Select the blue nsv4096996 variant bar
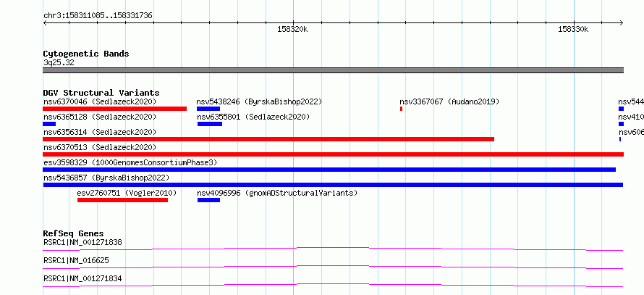 tap(208, 200)
